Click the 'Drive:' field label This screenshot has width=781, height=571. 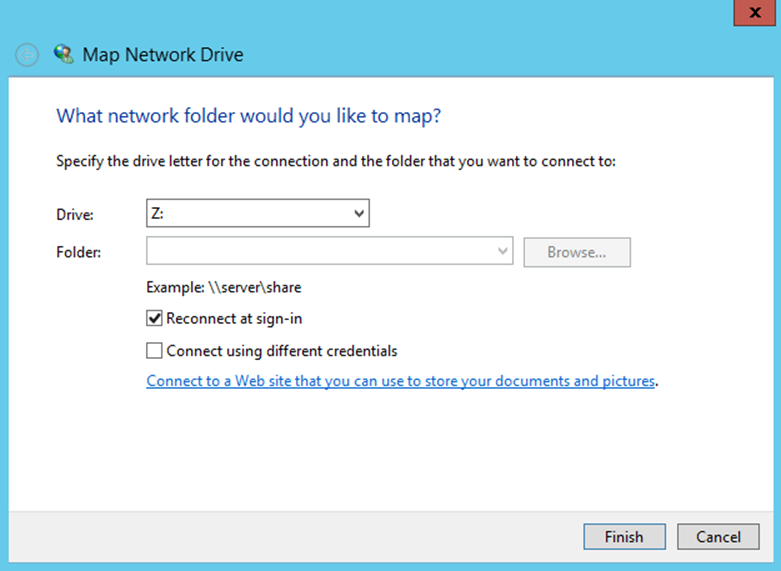point(76,214)
